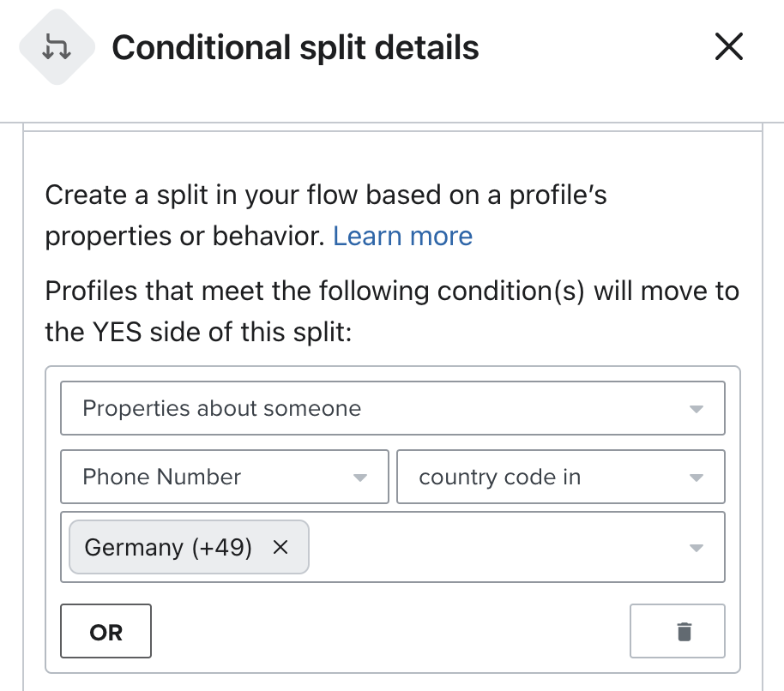Add another condition with the OR button
This screenshot has width=784, height=691.
(x=106, y=631)
